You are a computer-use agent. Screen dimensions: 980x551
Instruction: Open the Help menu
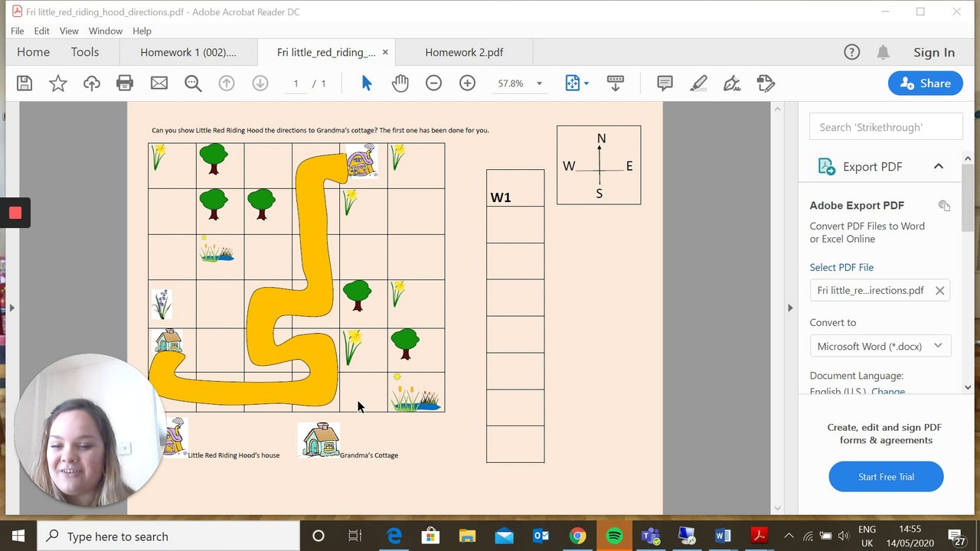(x=142, y=31)
